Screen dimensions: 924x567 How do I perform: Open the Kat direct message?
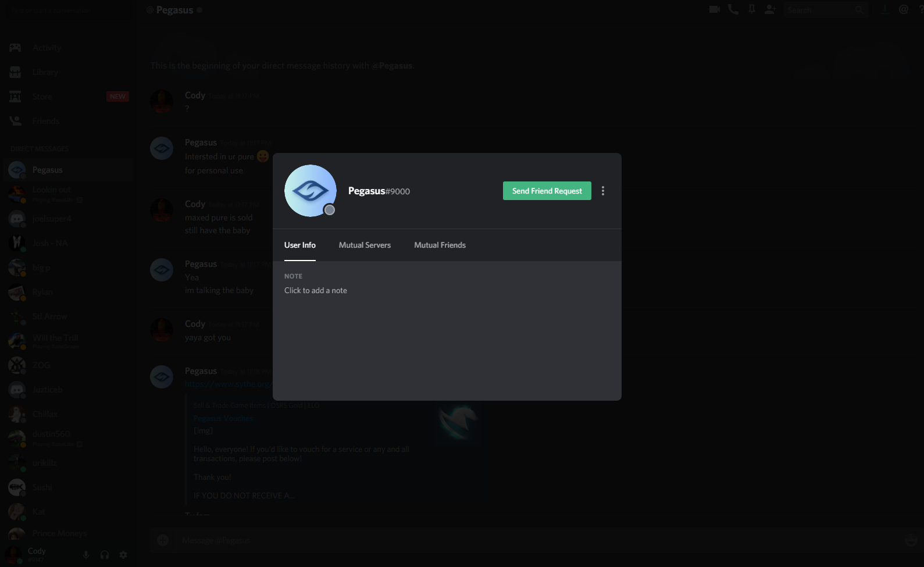[69, 512]
